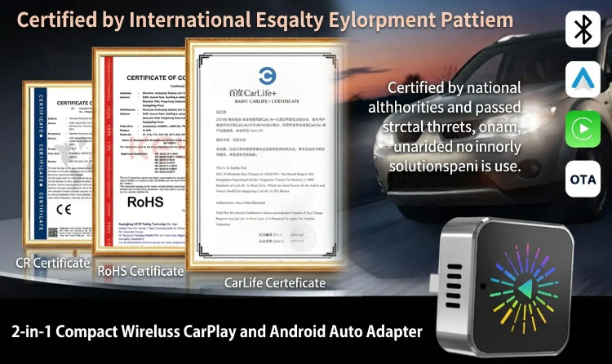This screenshot has height=364, width=612.
Task: Click the OTA update icon
Action: tap(583, 179)
